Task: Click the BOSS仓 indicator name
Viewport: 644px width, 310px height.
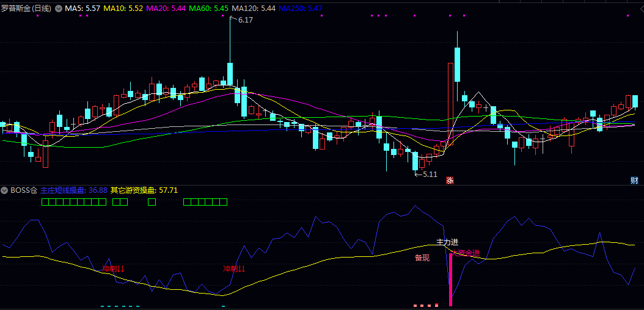Action: click(24, 190)
